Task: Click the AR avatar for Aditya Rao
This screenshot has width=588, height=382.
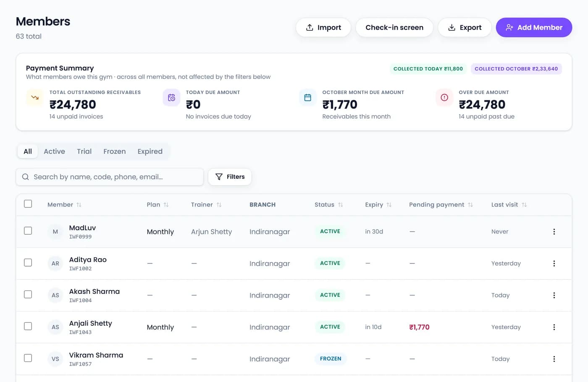Action: 55,264
